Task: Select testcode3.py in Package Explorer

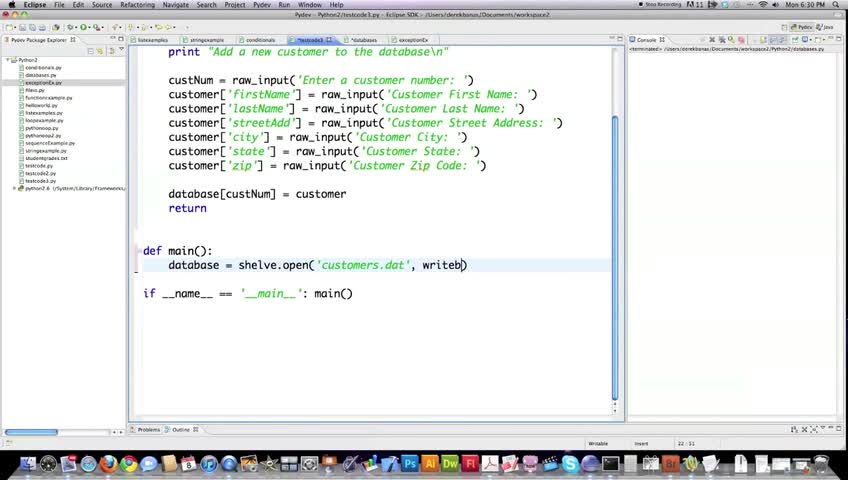Action: (x=41, y=181)
